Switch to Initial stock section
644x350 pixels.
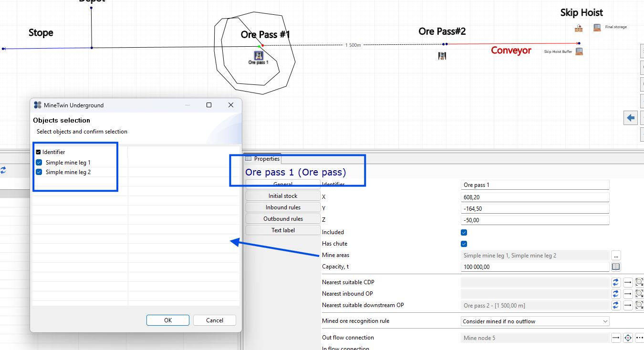coord(283,196)
